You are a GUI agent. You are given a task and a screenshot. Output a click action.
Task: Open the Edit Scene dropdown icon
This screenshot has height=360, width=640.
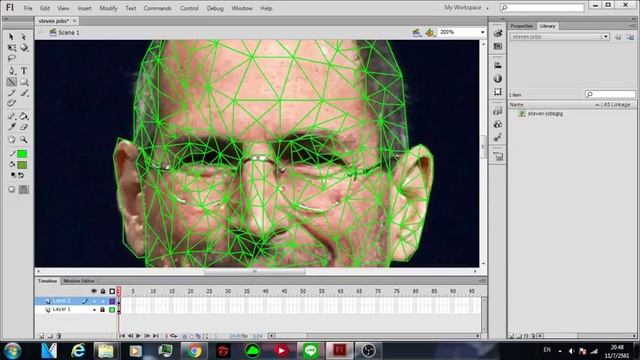(x=417, y=33)
